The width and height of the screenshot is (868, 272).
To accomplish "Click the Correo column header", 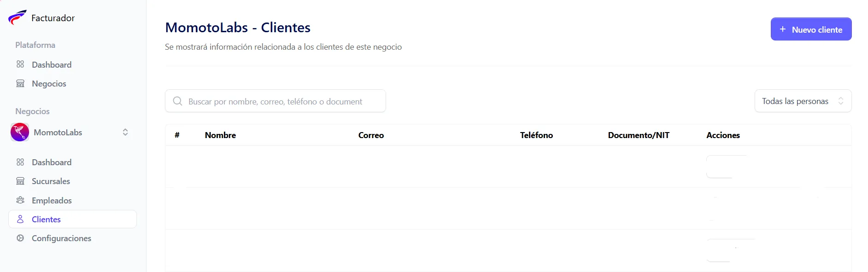I will coord(371,135).
